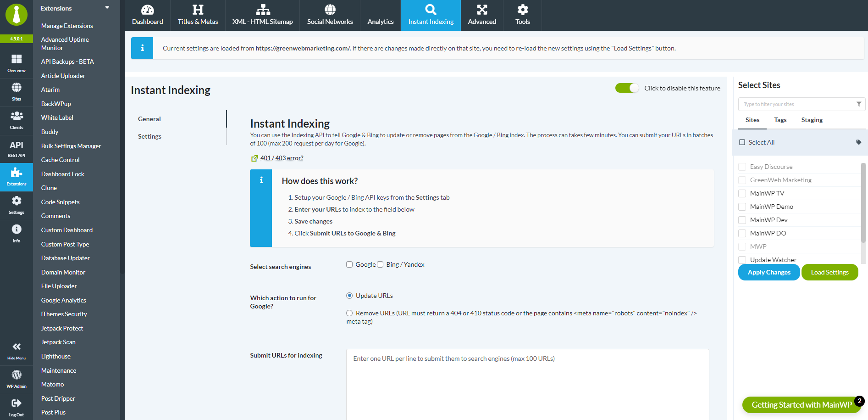868x420 pixels.
Task: Open Manage Extensions in sidebar
Action: pyautogui.click(x=67, y=26)
